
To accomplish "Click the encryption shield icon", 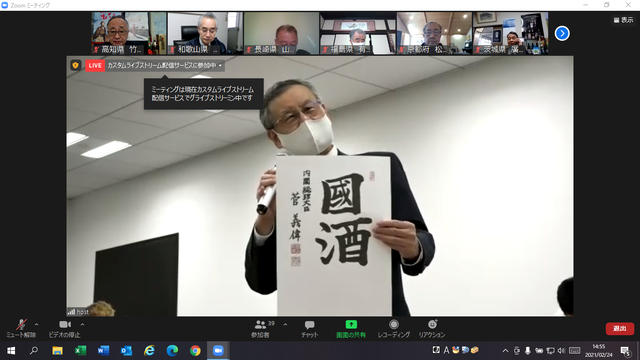I will [75, 65].
